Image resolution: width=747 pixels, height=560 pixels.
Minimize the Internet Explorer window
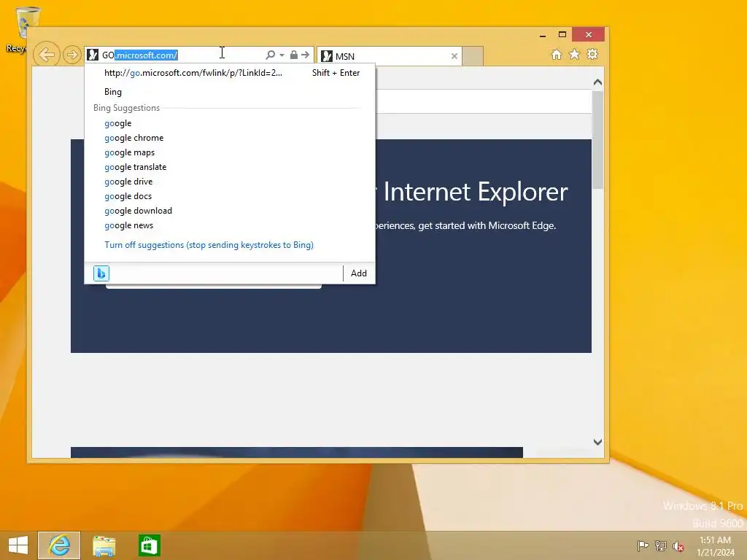(543, 35)
